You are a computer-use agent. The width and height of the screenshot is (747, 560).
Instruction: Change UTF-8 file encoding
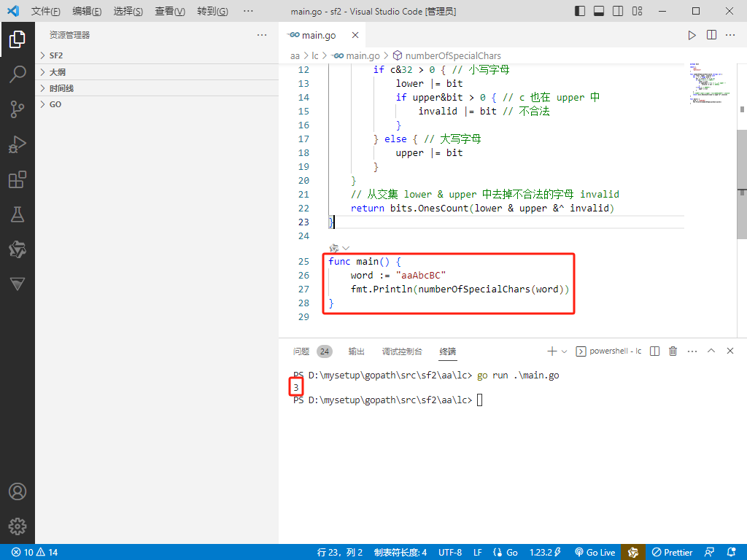point(450,553)
